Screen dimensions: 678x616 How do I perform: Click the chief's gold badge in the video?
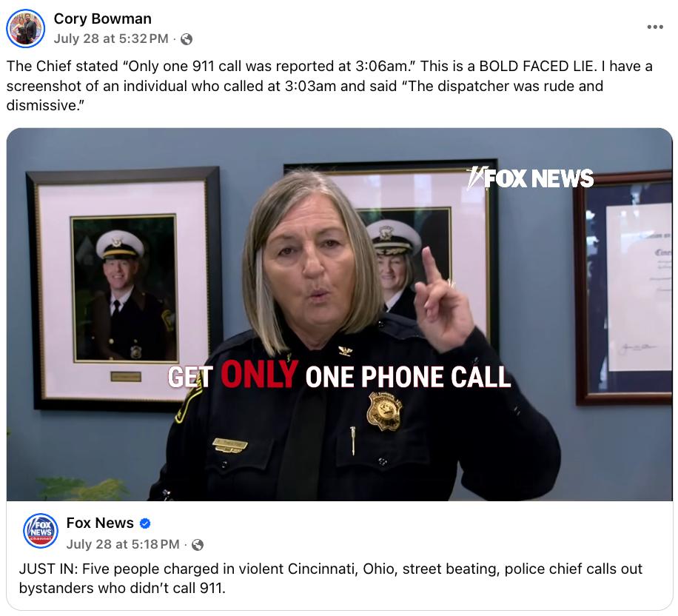[x=383, y=411]
